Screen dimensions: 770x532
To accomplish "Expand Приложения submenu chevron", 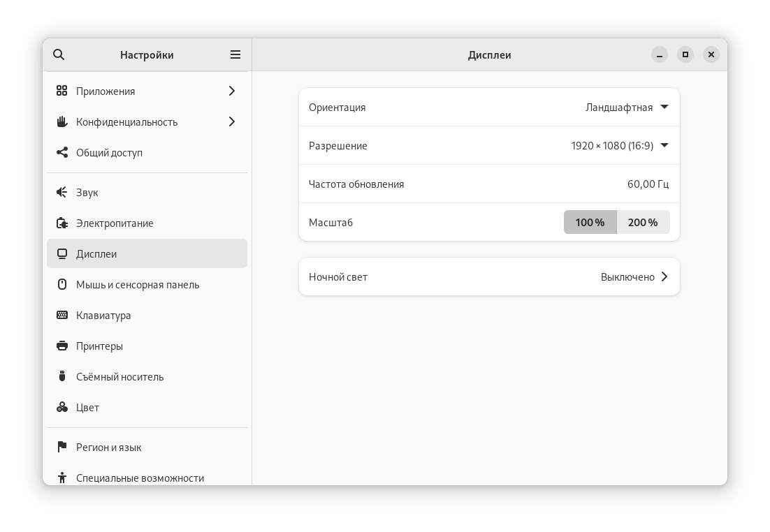I will [x=232, y=91].
